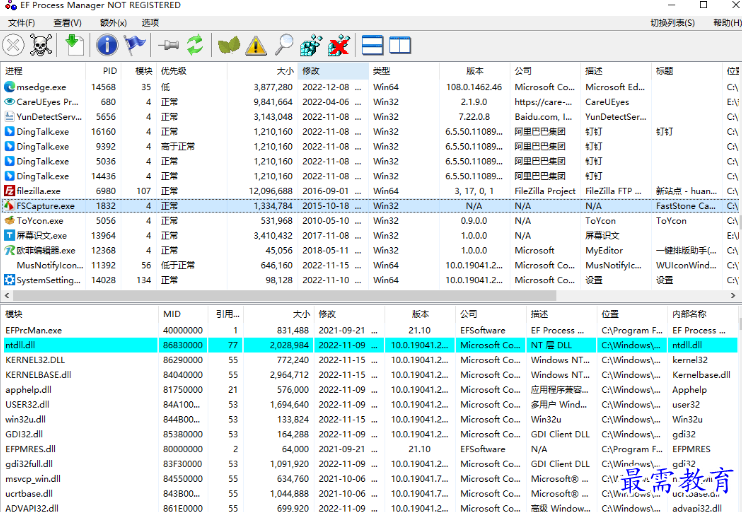
Task: Click the ToYcon.exe icon
Action: (x=9, y=221)
